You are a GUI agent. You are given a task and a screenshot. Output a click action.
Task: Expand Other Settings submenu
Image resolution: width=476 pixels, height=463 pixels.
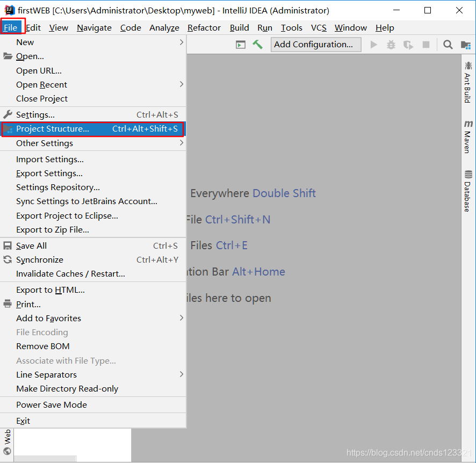(93, 143)
